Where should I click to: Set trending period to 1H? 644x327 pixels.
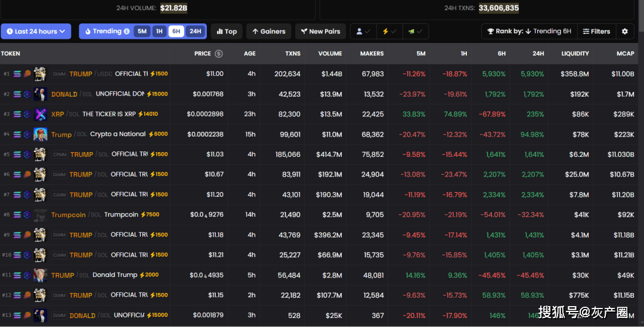click(x=159, y=31)
